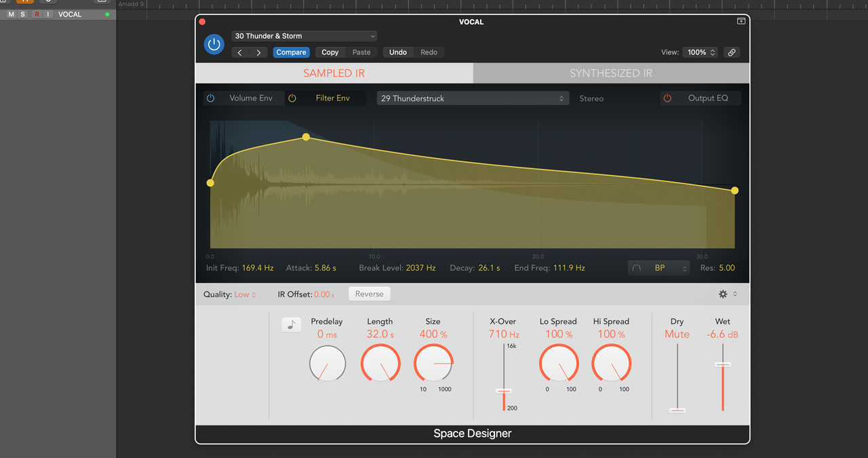This screenshot has height=458, width=868.
Task: Click the plug-in window expand icon
Action: coord(741,22)
